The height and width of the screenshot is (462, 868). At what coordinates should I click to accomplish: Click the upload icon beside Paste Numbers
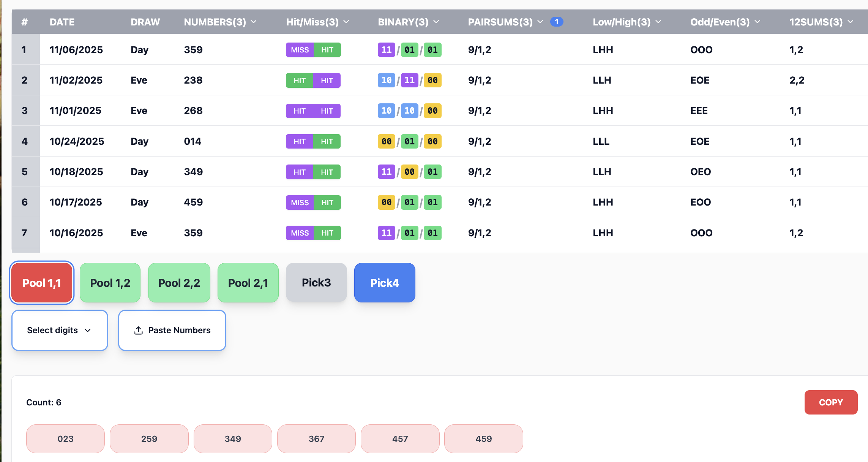[139, 331]
